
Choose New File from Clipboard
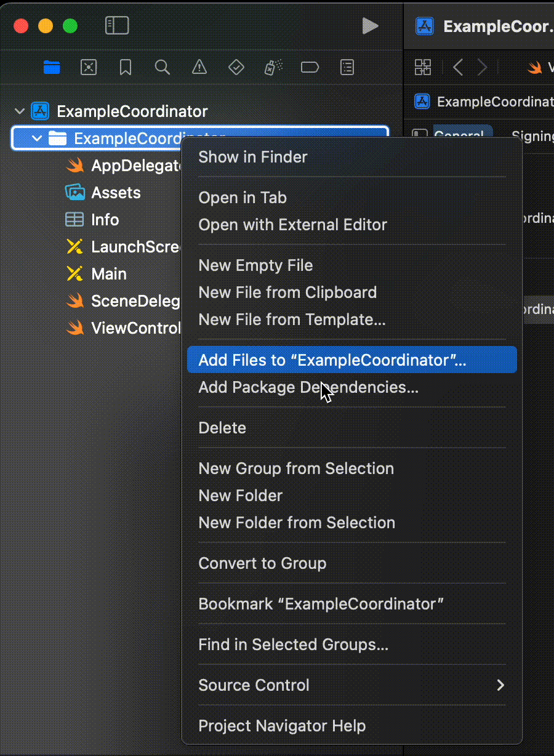pyautogui.click(x=352, y=292)
